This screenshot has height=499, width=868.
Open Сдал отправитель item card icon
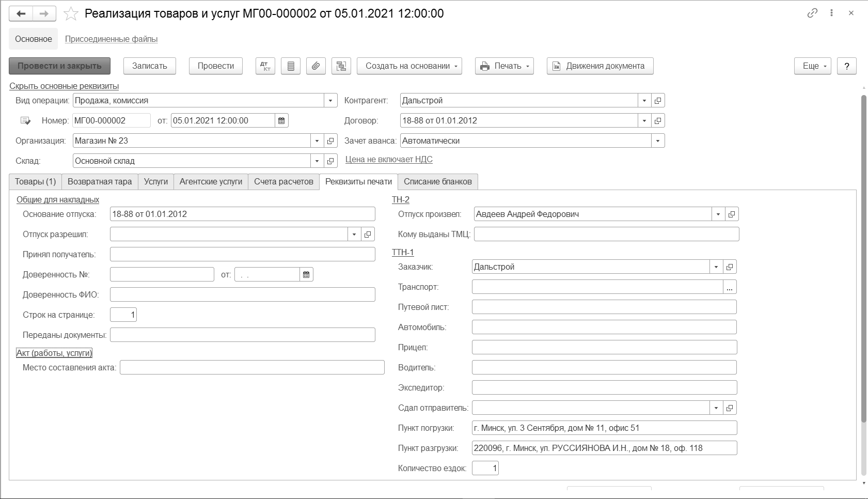(730, 408)
